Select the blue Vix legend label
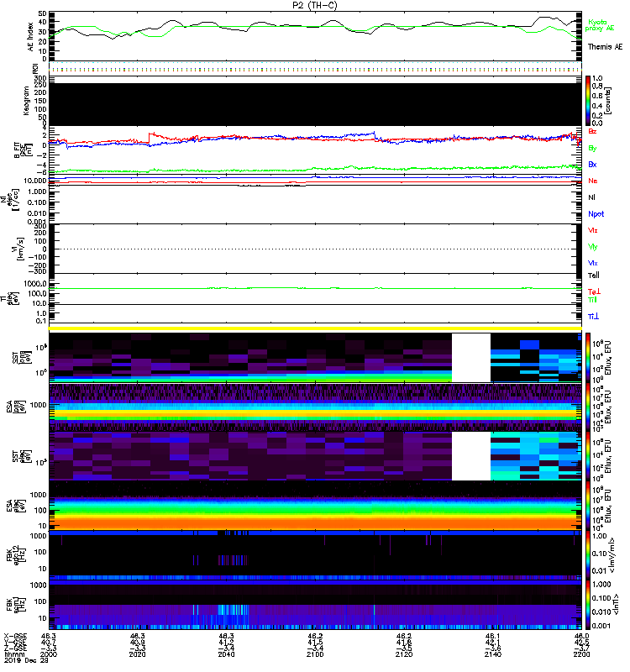630x672 pixels. tap(592, 263)
